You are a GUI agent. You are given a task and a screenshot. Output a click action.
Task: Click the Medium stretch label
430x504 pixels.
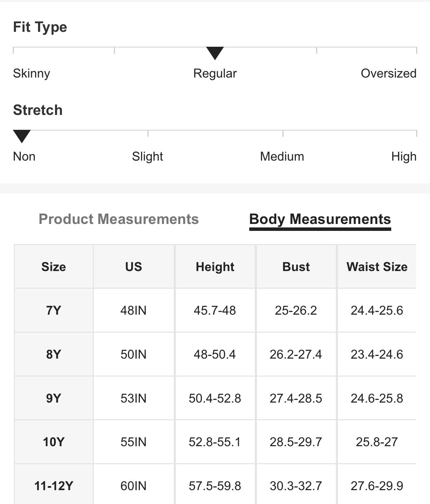pos(282,156)
